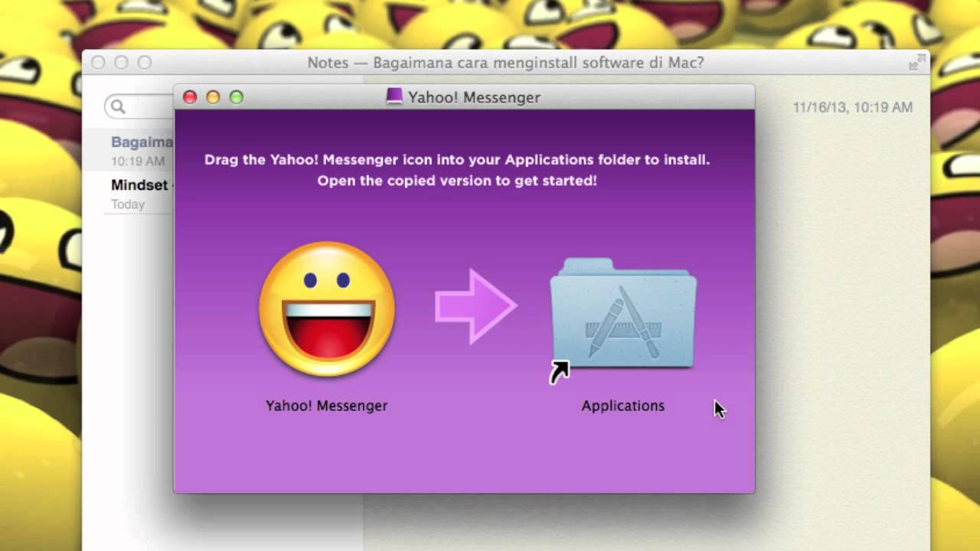This screenshot has width=980, height=551.
Task: Close the Yahoo! Messenger installer window
Action: 190,97
